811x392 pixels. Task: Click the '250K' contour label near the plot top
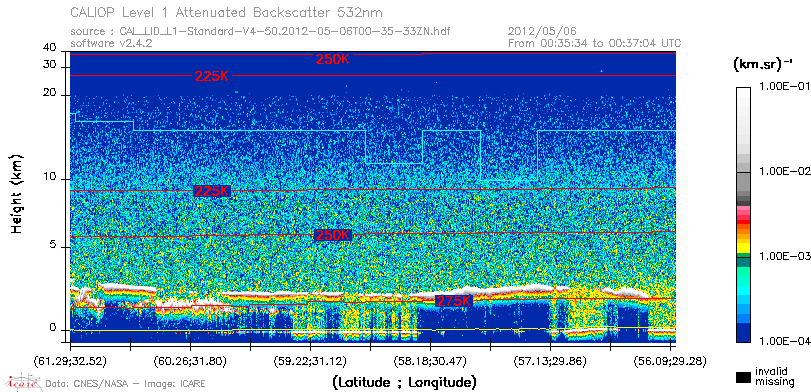click(x=333, y=59)
